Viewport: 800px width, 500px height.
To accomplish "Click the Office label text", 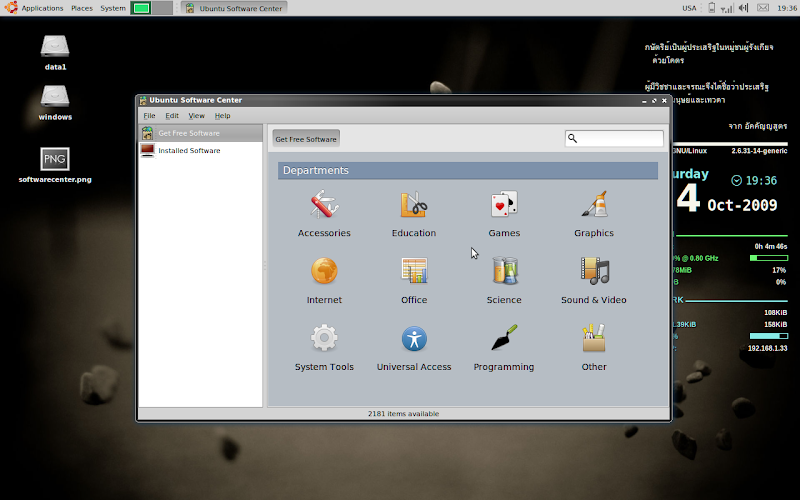I will tap(414, 300).
